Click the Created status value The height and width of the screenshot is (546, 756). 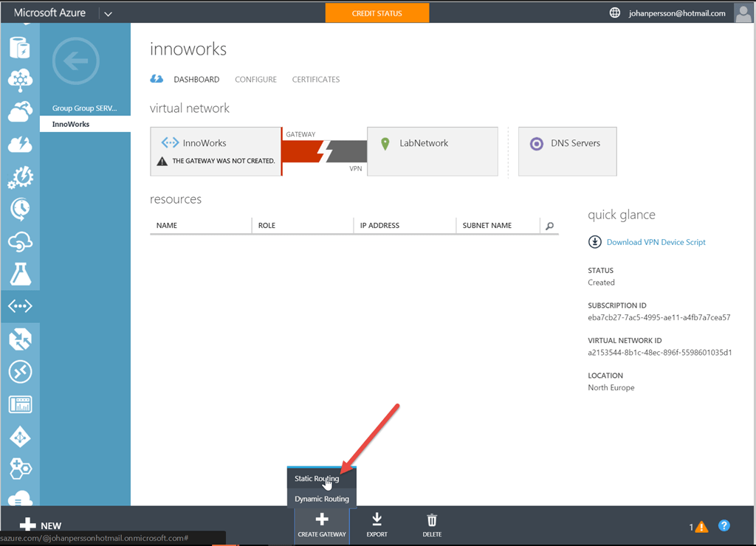(x=601, y=283)
